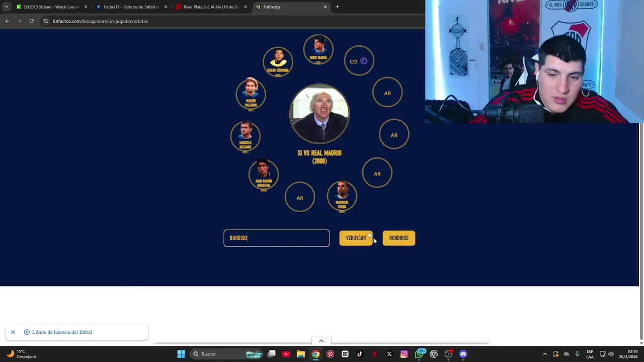Screen dimensions: 644x362
Task: Open Discord from taskbar
Action: click(463, 354)
